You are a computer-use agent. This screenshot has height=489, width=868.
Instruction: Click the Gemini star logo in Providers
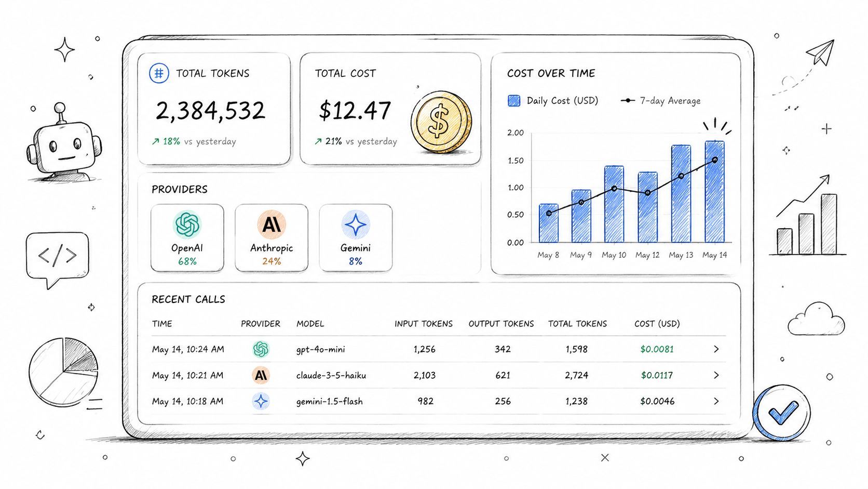click(x=356, y=224)
